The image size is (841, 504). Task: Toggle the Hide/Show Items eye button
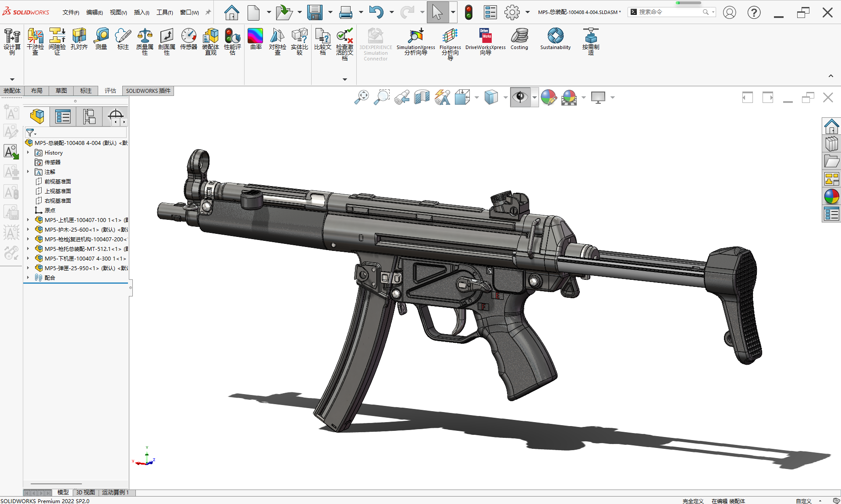[520, 97]
